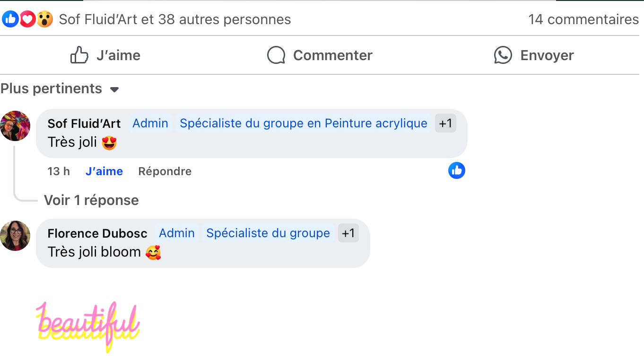This screenshot has height=356, width=644.
Task: Click the wow face reaction icon
Action: coord(44,19)
